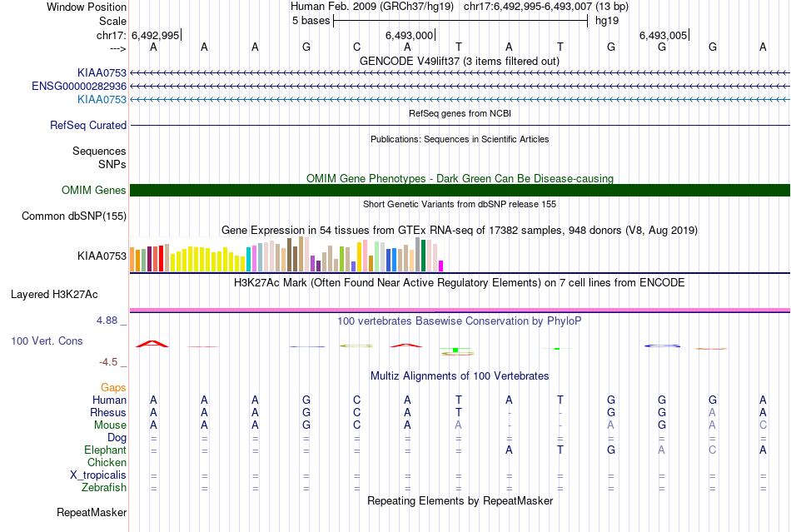791x532 pixels.
Task: Select the Human alignment row label
Action: point(109,400)
